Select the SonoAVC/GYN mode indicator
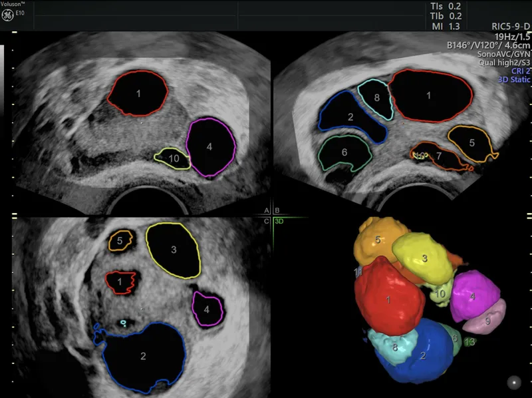Viewport: 532px width, 398px height. 504,54
